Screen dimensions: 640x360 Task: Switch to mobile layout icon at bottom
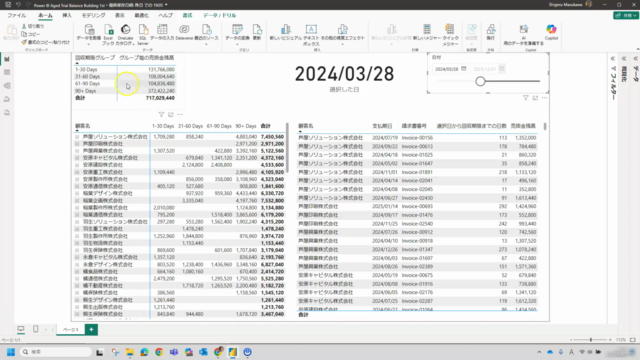(x=36, y=329)
